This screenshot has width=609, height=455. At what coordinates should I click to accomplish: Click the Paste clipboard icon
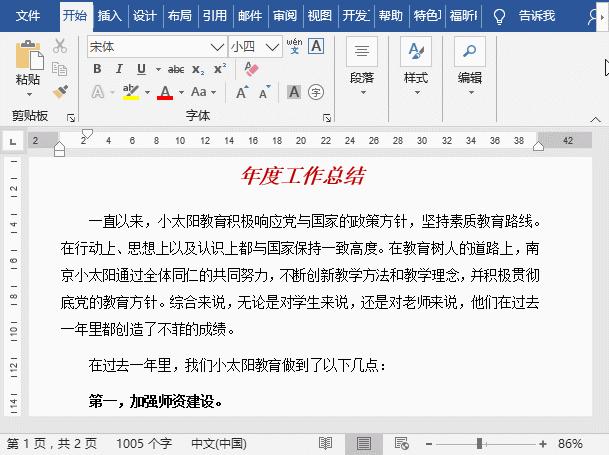pos(29,55)
